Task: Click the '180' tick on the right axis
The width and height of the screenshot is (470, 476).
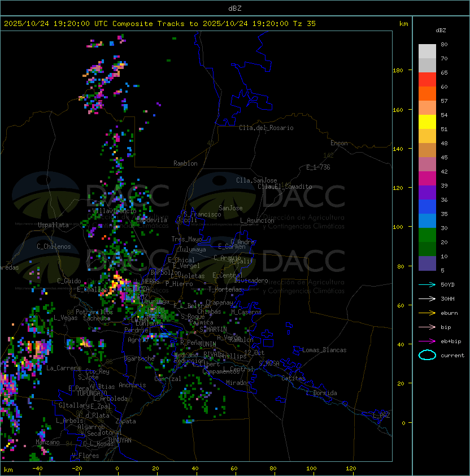Action: (398, 71)
